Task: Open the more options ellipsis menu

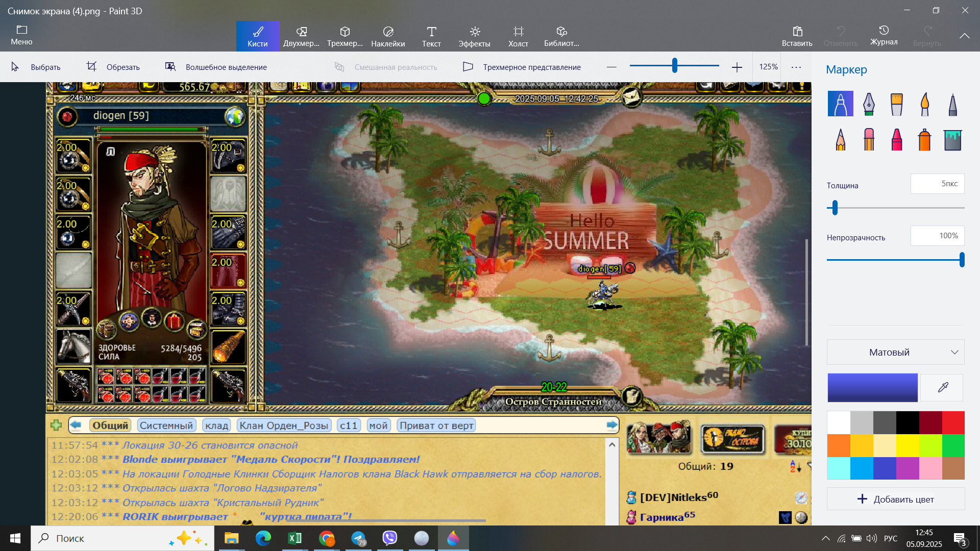Action: (x=796, y=67)
